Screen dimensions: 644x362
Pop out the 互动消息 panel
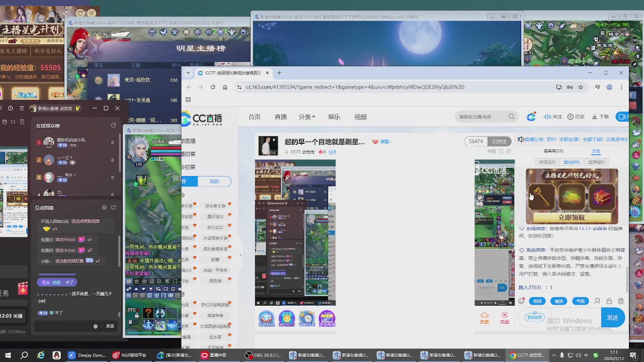(x=113, y=208)
